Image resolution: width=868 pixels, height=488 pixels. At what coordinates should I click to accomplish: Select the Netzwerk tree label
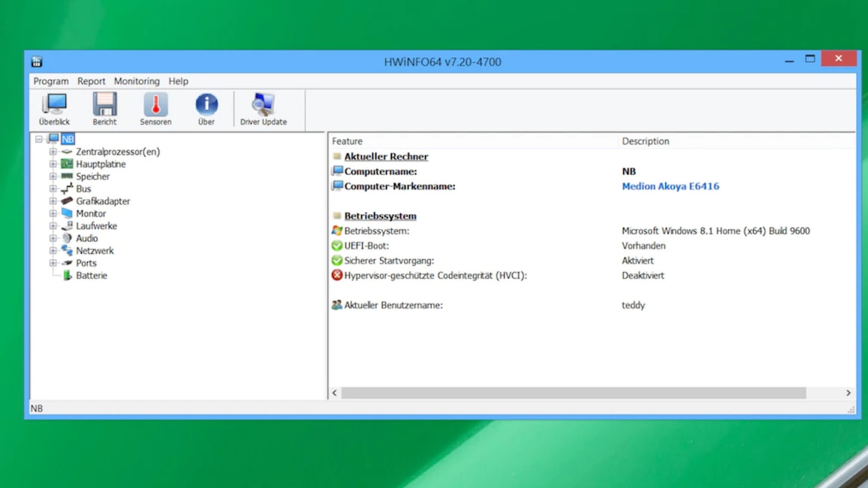[x=95, y=251]
